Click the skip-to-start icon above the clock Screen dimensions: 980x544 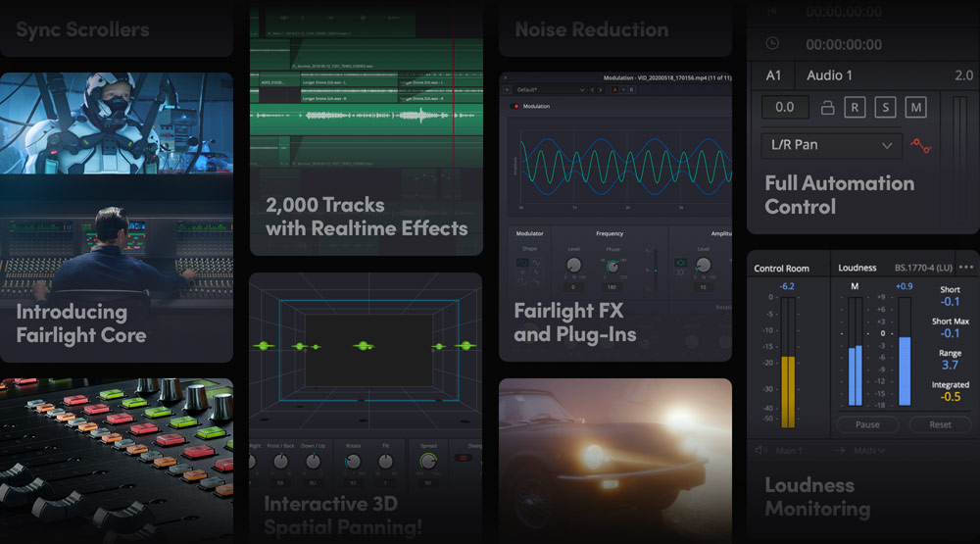[771, 11]
